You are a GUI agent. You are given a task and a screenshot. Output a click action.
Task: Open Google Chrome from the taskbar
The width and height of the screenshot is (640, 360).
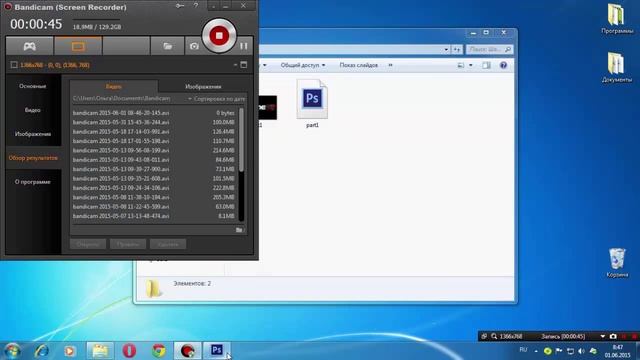coord(159,351)
